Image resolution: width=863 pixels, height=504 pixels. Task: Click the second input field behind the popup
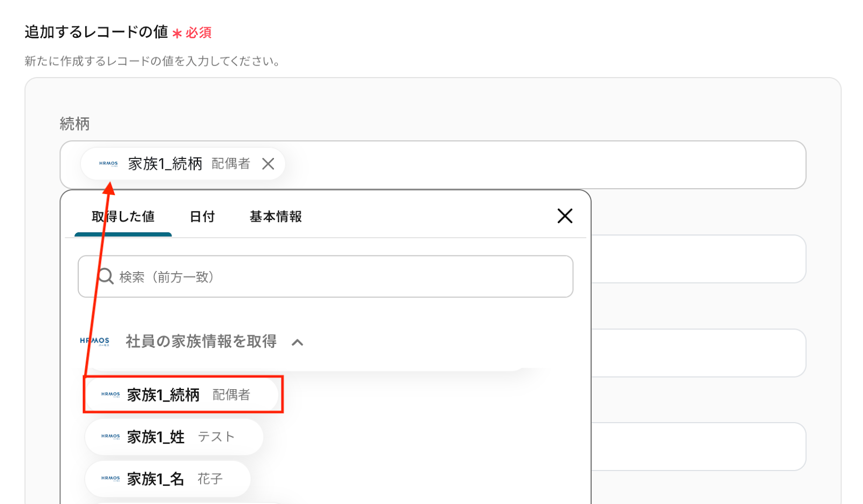coord(698,259)
